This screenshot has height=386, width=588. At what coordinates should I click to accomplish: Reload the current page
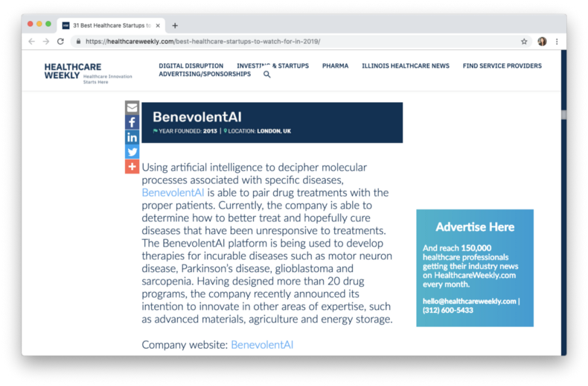click(60, 41)
